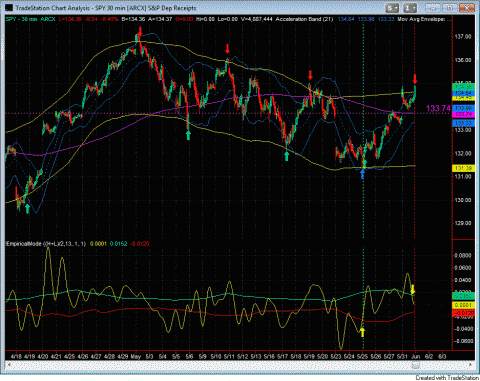Viewport: 480px width, 381px height.
Task: Click the yellow 0.0001 indicator axis marker
Action: (464, 305)
